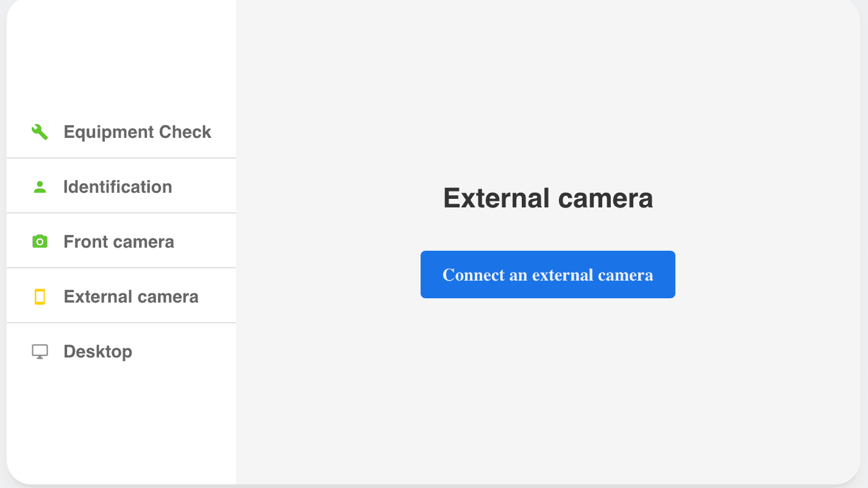Click the green wrench Equipment Check icon

pyautogui.click(x=40, y=132)
